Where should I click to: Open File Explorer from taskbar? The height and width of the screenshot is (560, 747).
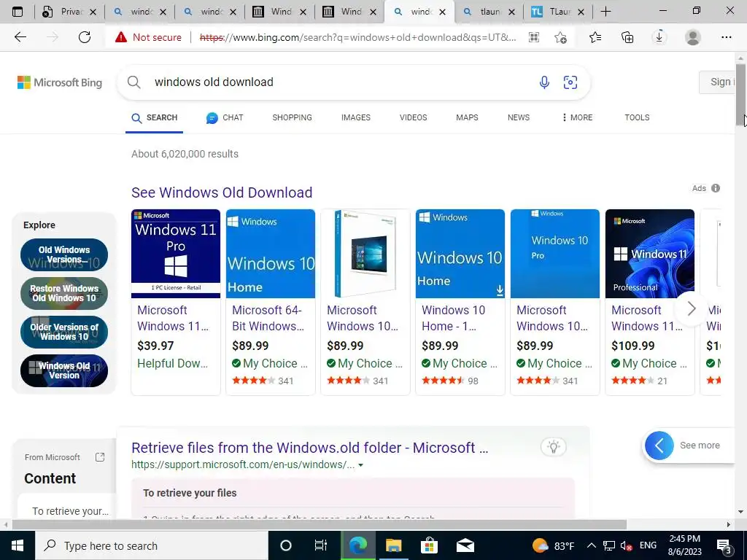point(393,545)
